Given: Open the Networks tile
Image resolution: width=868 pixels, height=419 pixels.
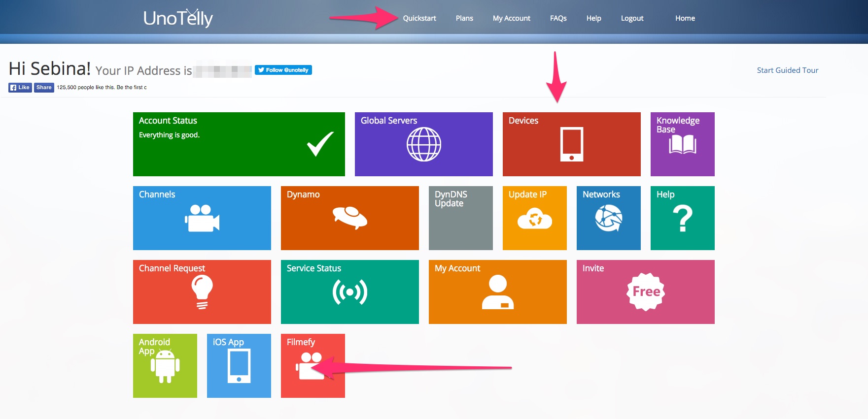Looking at the screenshot, I should point(608,218).
